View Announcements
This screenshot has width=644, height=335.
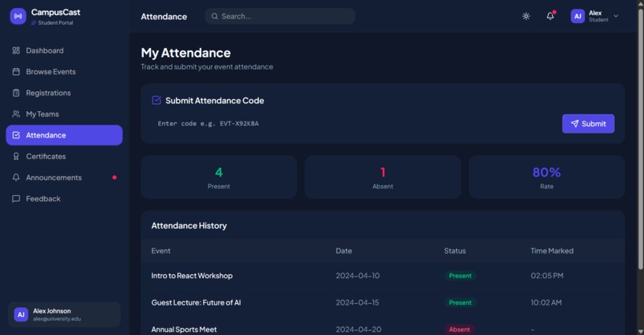point(64,177)
